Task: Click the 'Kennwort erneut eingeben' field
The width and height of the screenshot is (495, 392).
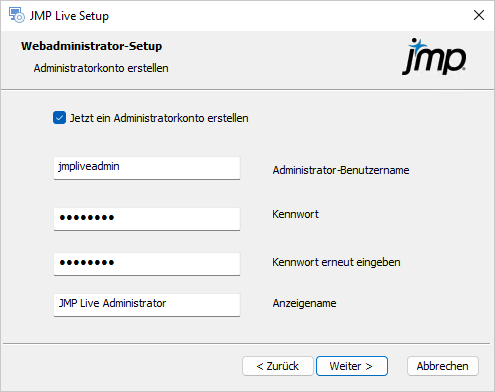Action: click(147, 264)
